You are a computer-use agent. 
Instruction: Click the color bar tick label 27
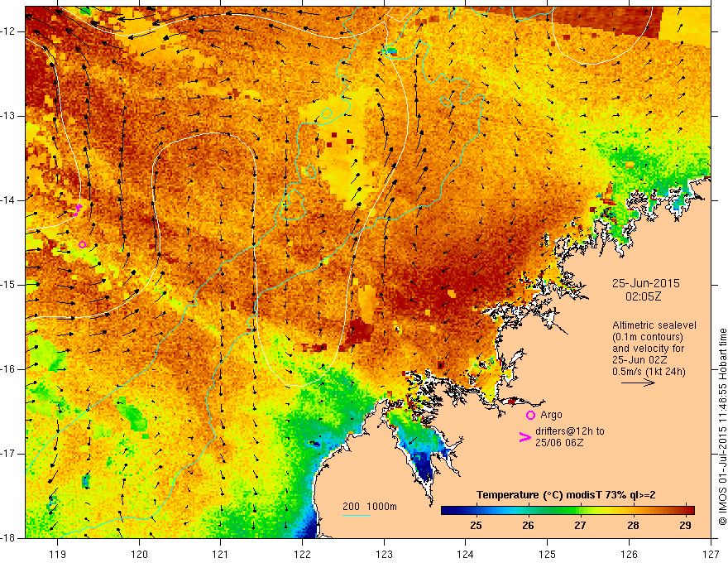click(580, 526)
